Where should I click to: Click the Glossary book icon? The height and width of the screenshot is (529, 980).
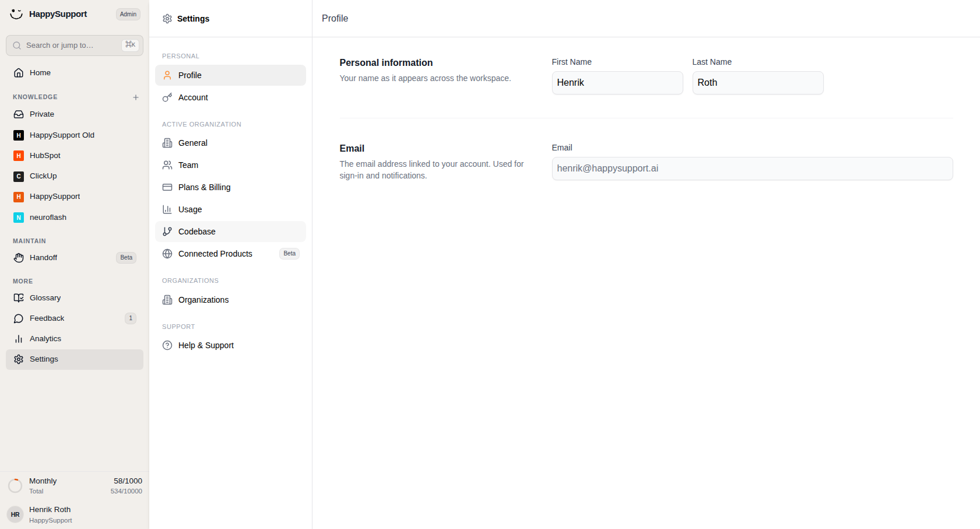pos(19,298)
